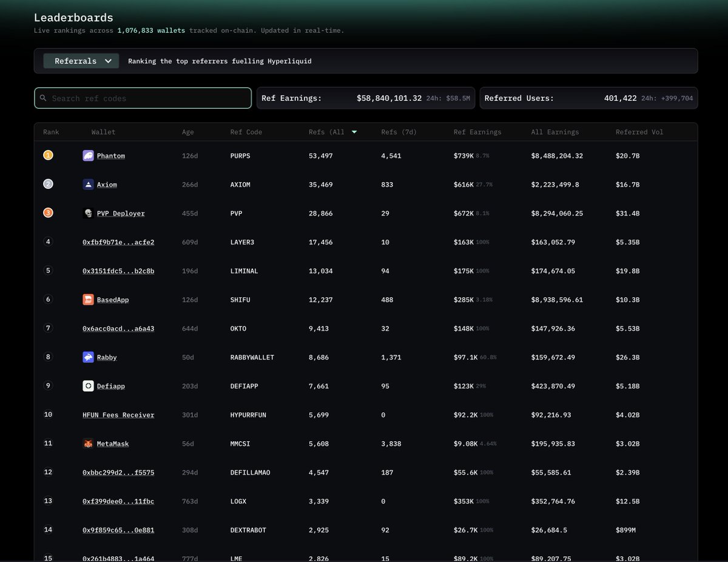This screenshot has width=728, height=562.
Task: Click the 24h: +399,704 users change
Action: coord(668,98)
